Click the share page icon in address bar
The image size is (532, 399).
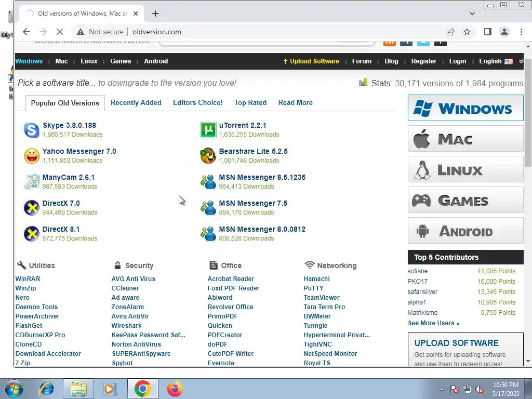pos(450,32)
